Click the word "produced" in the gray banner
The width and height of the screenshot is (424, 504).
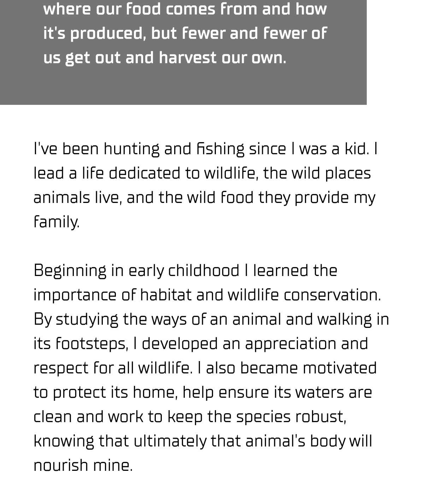[107, 33]
